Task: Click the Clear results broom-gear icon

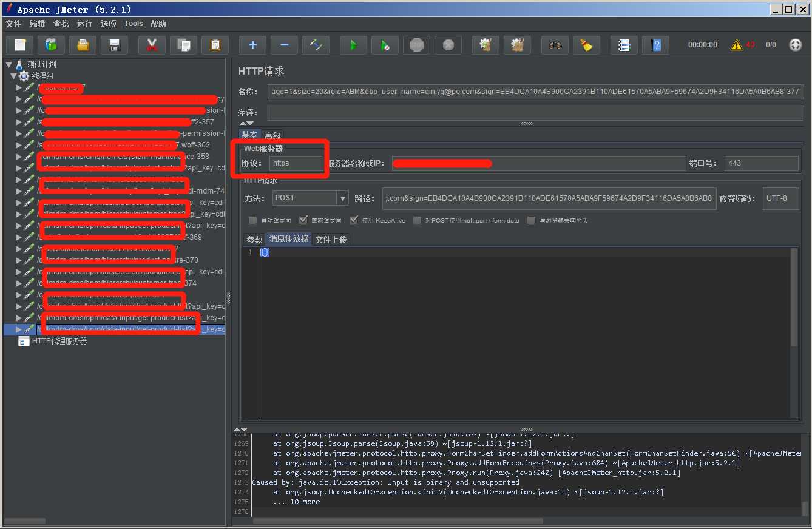Action: pyautogui.click(x=486, y=45)
